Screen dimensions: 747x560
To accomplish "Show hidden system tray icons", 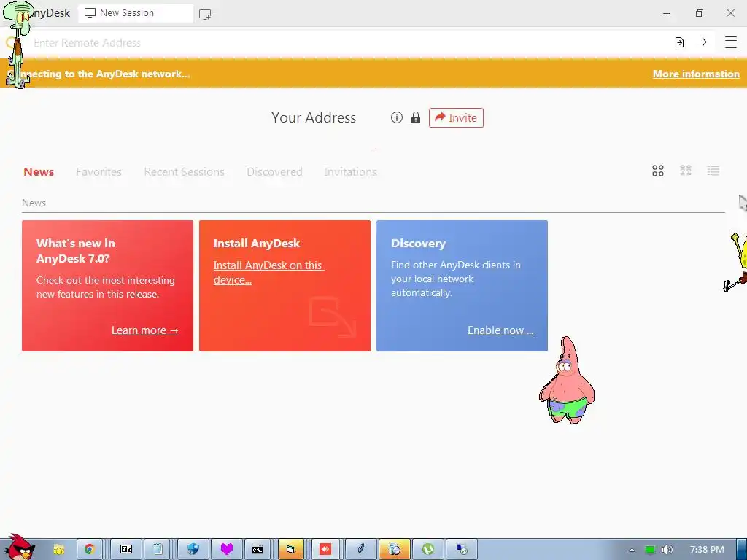I will (632, 550).
